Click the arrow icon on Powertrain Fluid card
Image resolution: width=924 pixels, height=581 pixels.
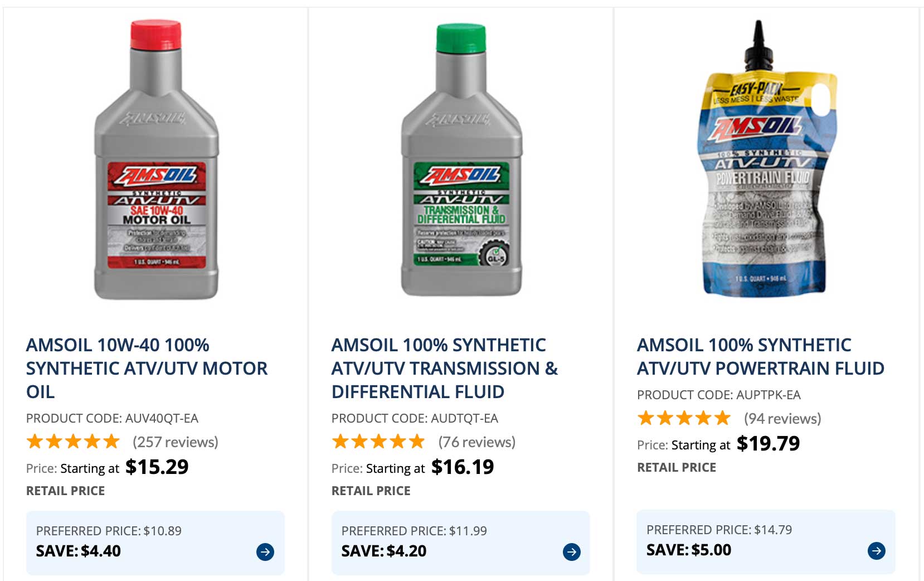click(x=877, y=550)
